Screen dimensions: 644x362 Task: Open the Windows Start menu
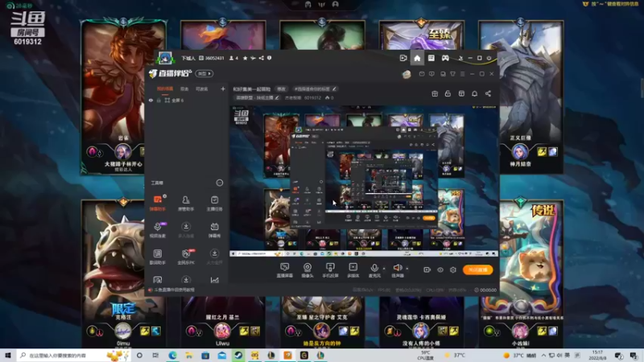tap(8, 355)
